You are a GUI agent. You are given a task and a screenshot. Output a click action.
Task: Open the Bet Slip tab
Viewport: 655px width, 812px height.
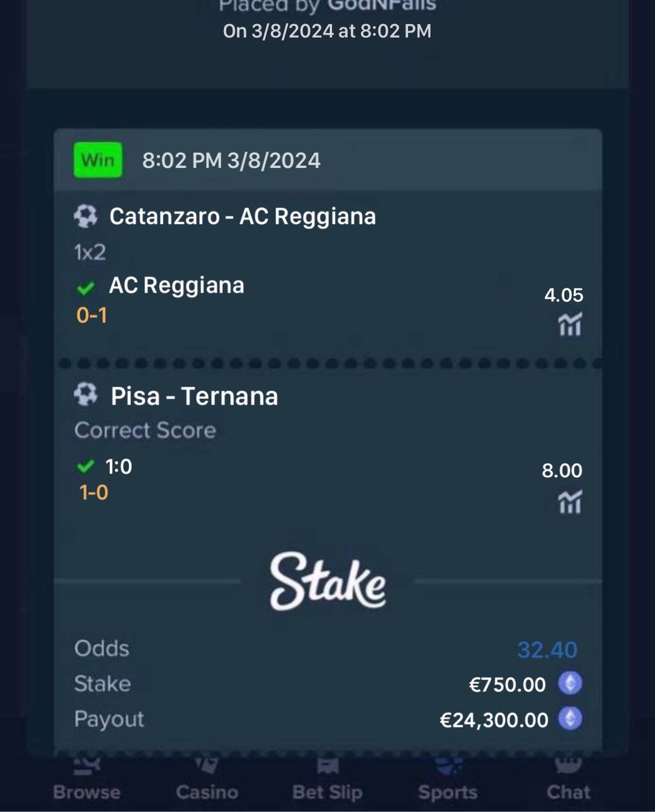click(327, 780)
